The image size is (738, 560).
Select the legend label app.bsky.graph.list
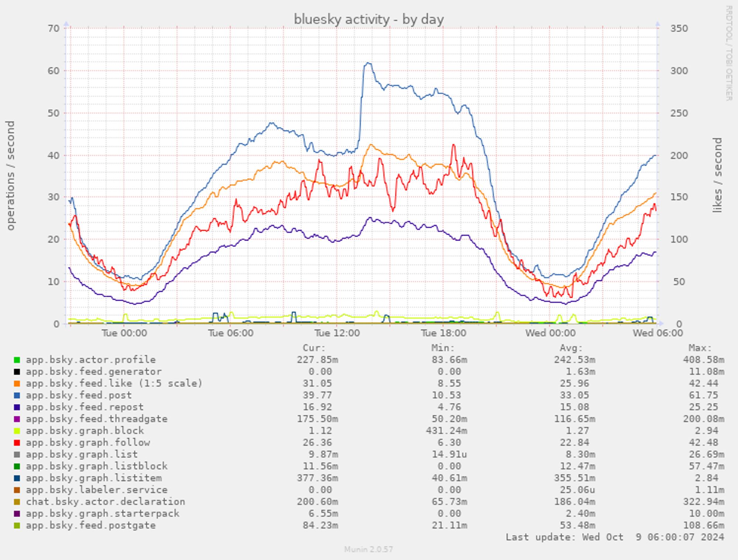coord(82,454)
